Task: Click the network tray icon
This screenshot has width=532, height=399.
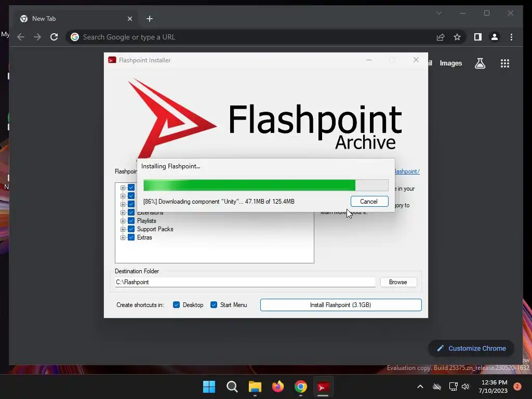Action: pos(453,387)
